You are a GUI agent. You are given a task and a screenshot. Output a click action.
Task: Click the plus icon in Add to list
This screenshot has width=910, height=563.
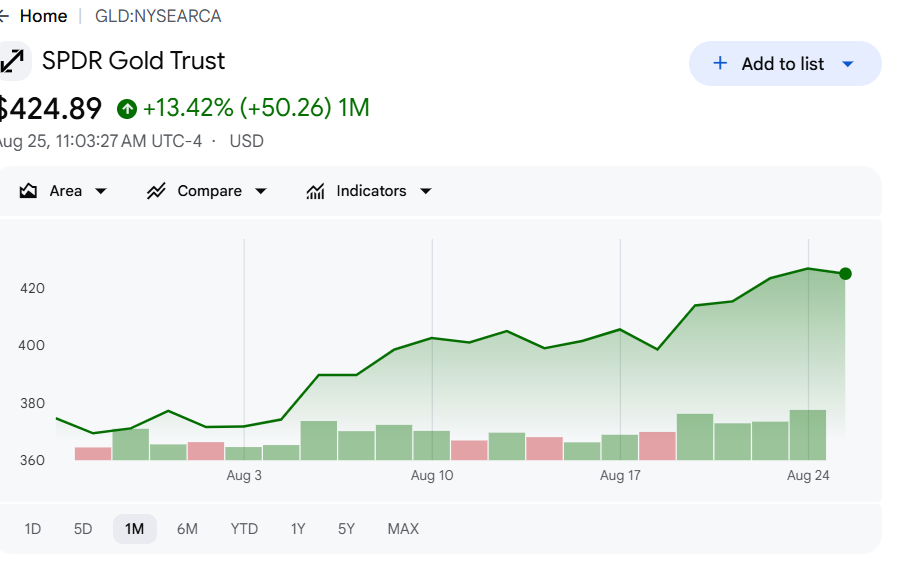point(720,63)
